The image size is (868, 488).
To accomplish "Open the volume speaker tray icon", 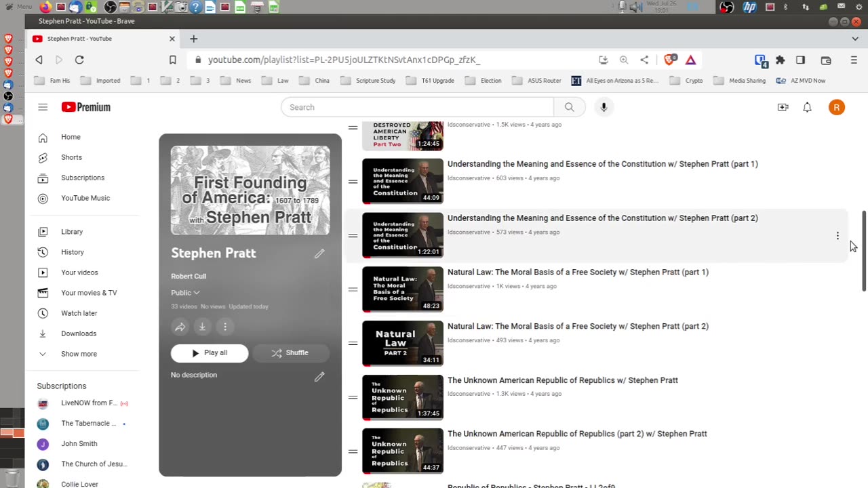I will coord(635,7).
